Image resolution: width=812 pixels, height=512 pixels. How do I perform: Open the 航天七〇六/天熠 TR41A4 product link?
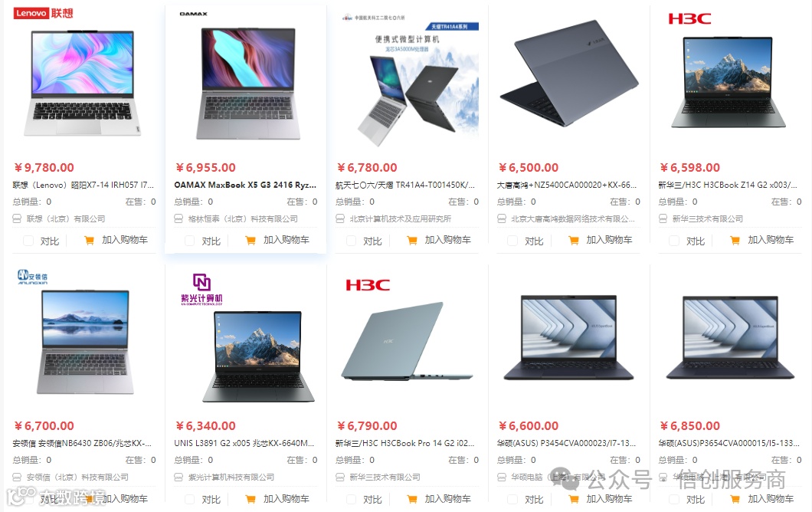405,185
